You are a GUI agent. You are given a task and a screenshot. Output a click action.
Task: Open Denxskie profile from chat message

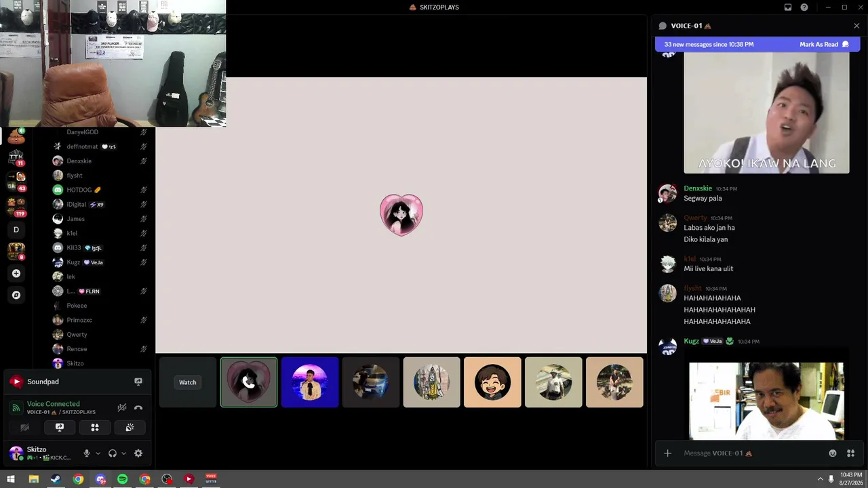coord(668,193)
